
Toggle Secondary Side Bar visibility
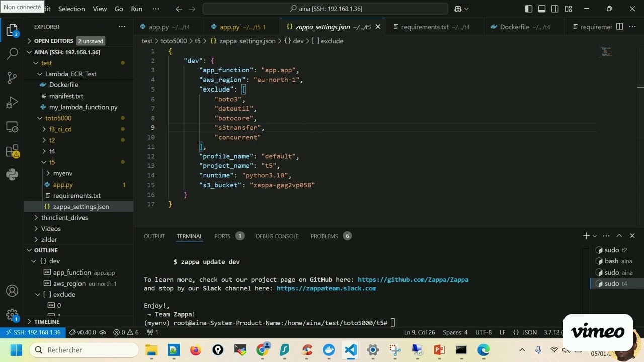(555, 9)
